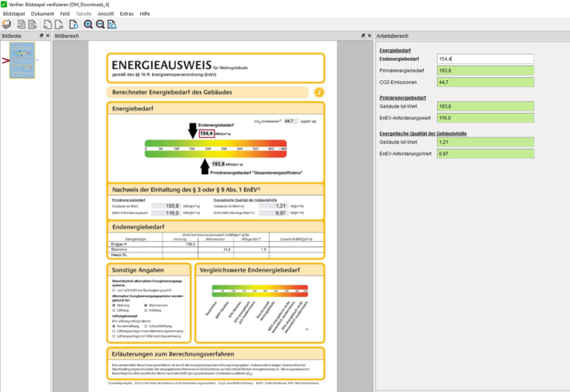Click Energetische Qualität der Gebäudehülle heading
Viewport: 570px width, 392px height.
(x=423, y=134)
